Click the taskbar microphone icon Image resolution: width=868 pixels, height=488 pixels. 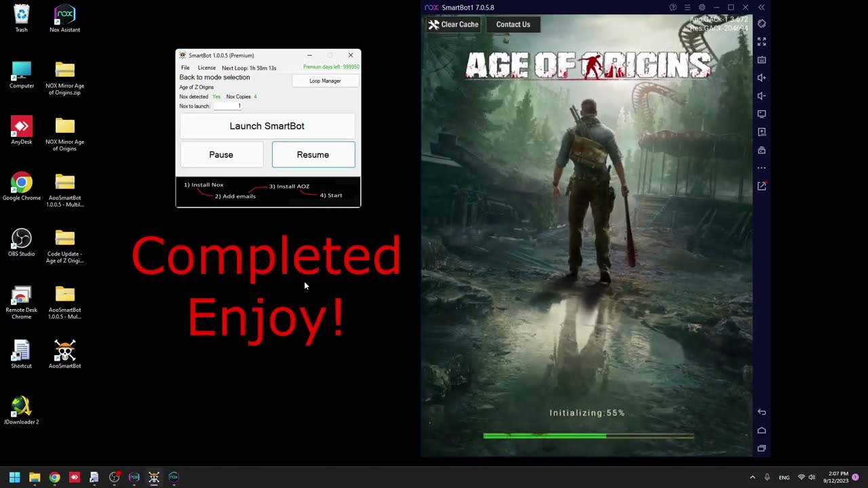click(x=767, y=477)
